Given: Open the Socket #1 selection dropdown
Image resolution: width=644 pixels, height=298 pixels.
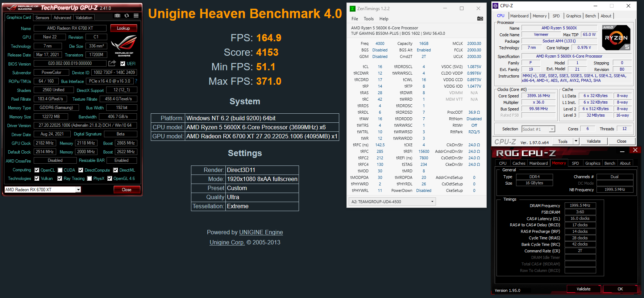Looking at the screenshot, I should [539, 129].
